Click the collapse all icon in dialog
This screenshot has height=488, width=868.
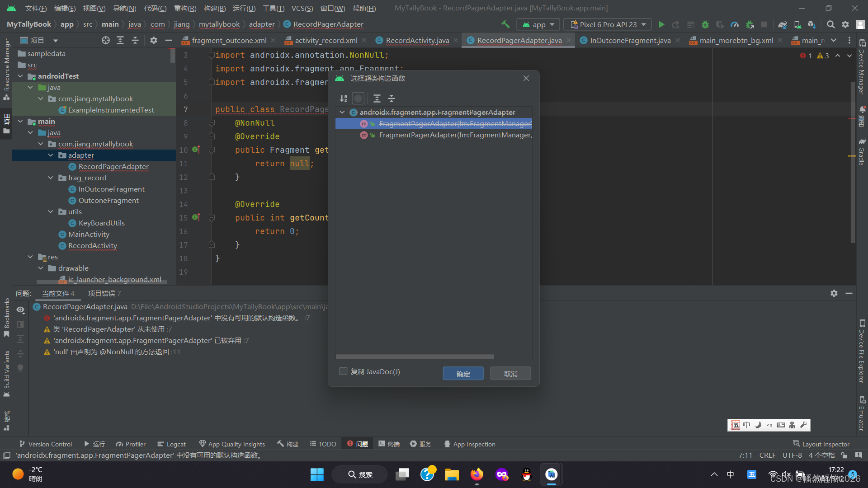click(x=392, y=99)
